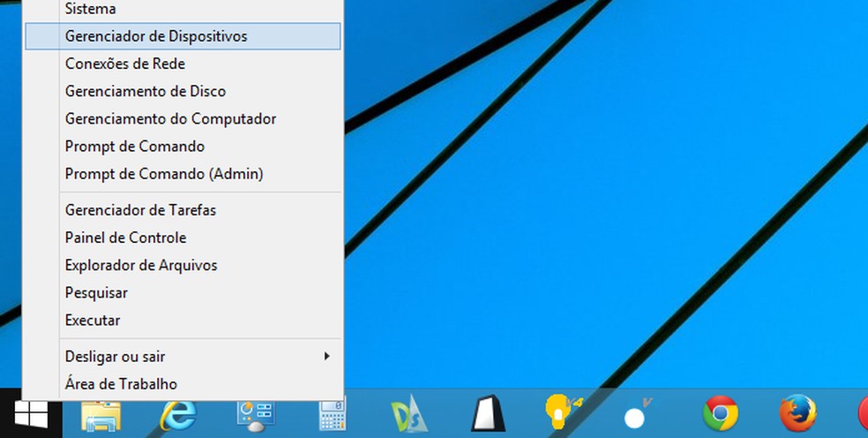Launch the green Ds taskbar app
The height and width of the screenshot is (438, 868).
(x=409, y=413)
